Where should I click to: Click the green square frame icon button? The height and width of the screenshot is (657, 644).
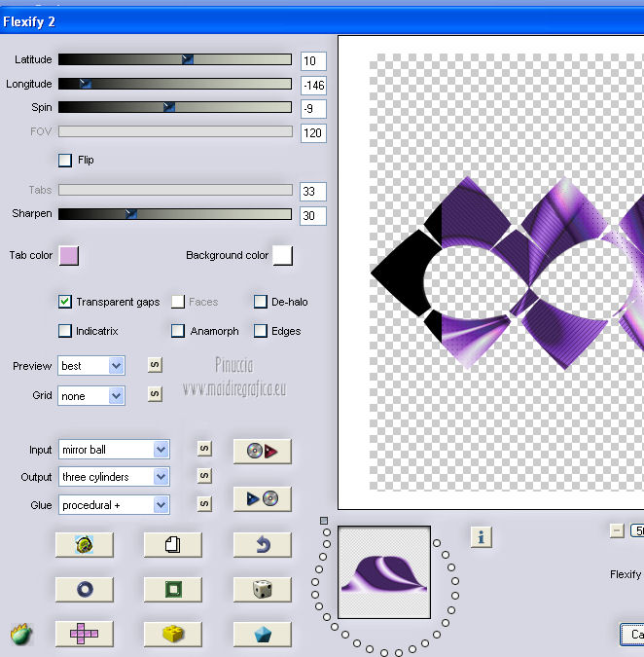(x=173, y=589)
